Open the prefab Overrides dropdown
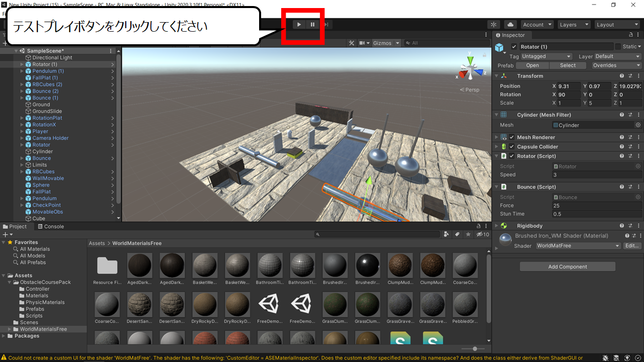Viewport: 644px width, 362px height. (616, 65)
